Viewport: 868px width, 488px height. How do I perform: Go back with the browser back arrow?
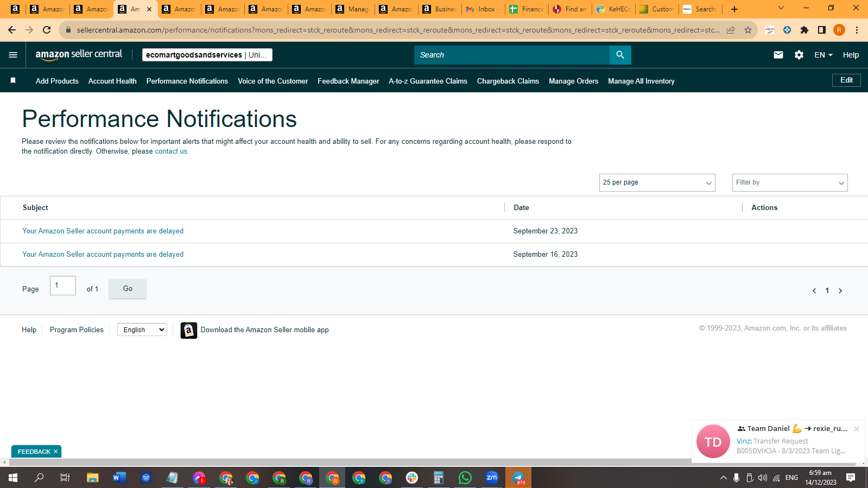pos(12,30)
